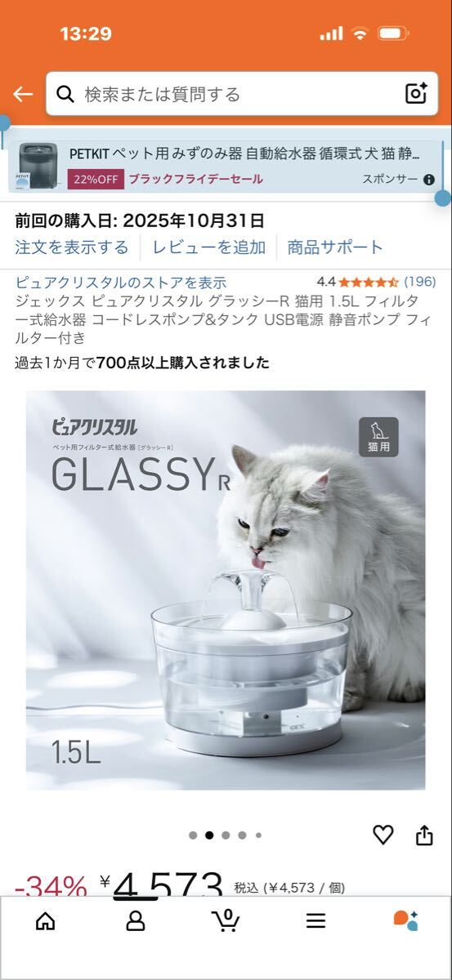This screenshot has height=980, width=452.
Task: Click 注文を表示する link
Action: tap(72, 247)
